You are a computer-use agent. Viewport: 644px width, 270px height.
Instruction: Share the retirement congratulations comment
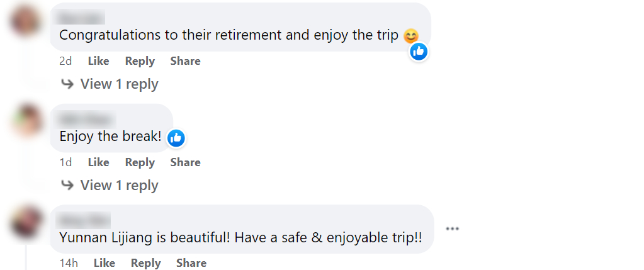click(185, 61)
